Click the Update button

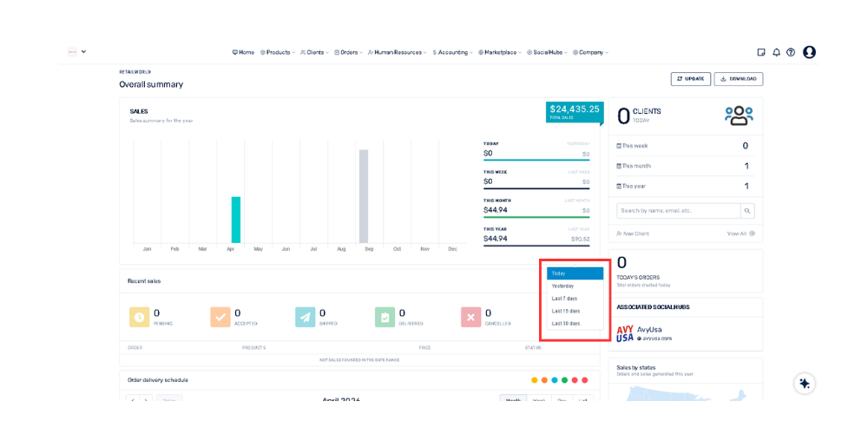[x=690, y=79]
